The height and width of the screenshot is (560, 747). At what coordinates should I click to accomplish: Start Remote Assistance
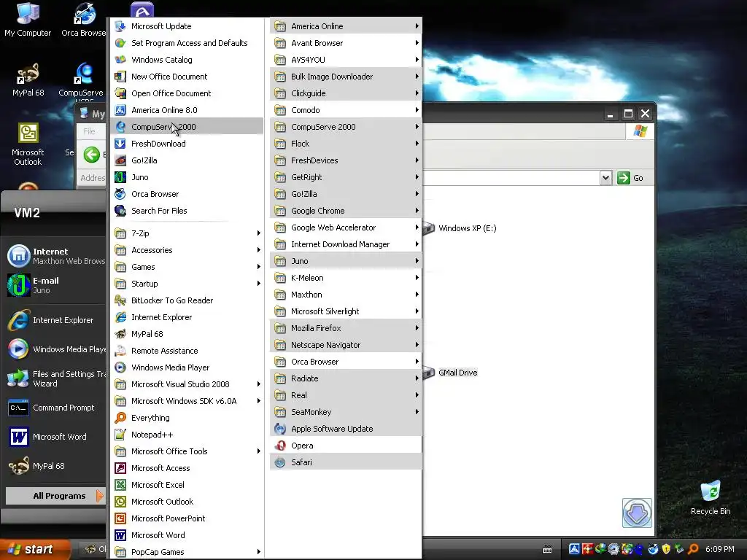click(x=187, y=351)
